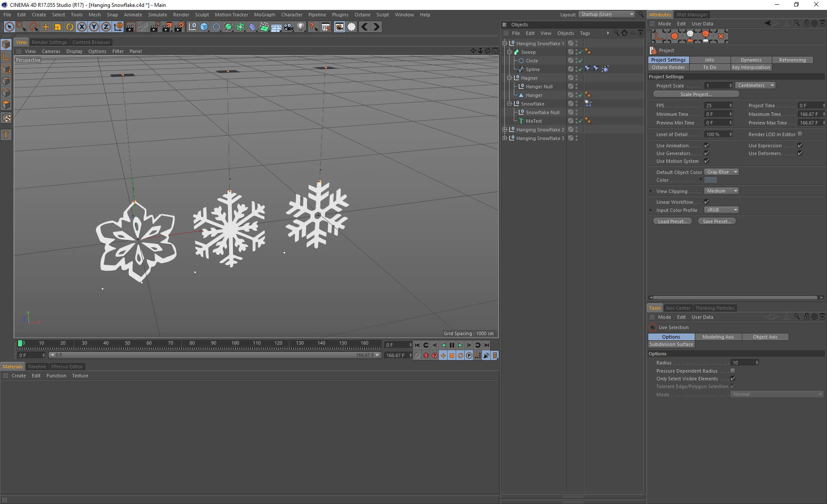Toggle timeline sound playback icon

tap(486, 355)
